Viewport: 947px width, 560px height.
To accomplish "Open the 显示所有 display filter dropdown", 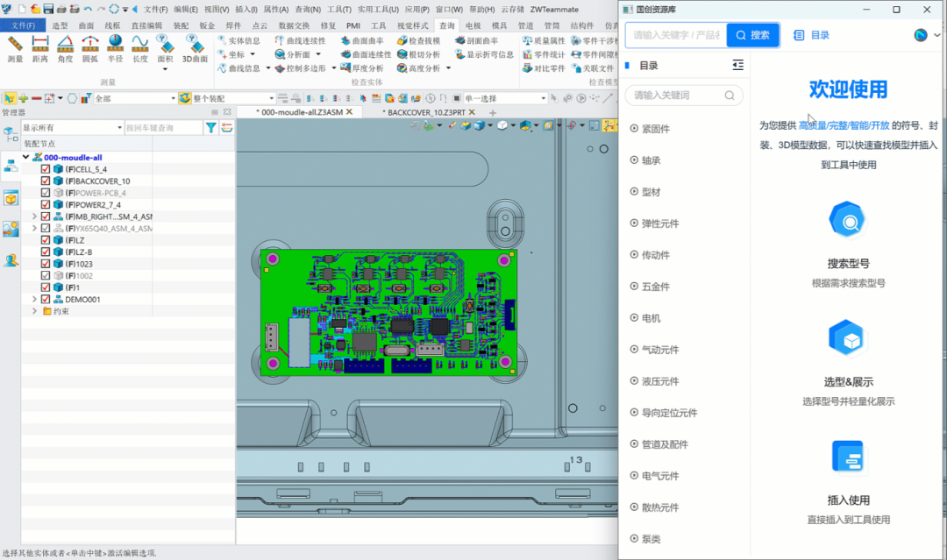I will click(x=73, y=128).
